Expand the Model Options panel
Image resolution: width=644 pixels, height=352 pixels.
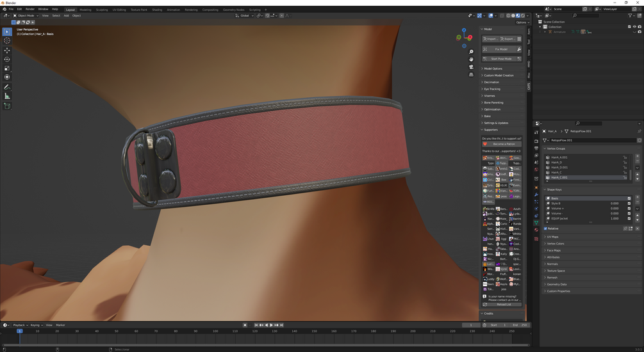point(493,69)
